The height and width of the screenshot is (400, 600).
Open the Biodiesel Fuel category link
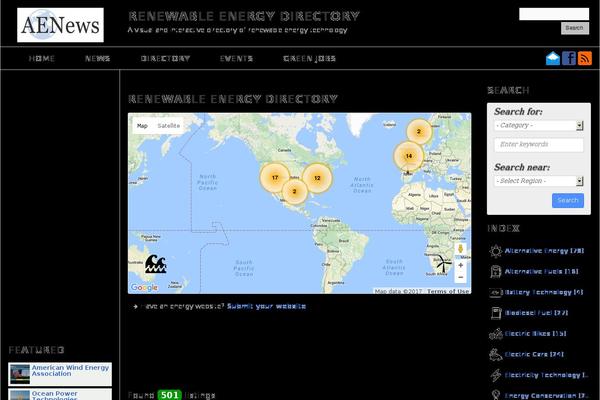536,313
